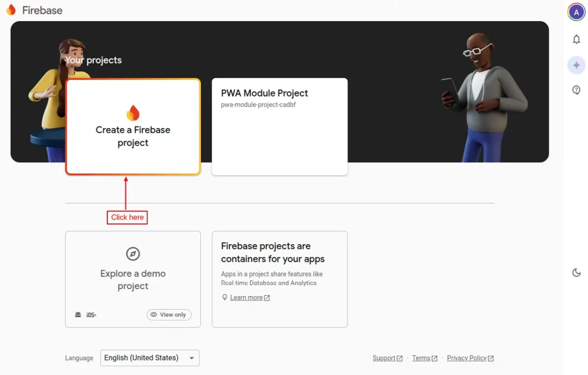Open the notifications bell
Image resolution: width=588 pixels, height=375 pixels.
click(x=576, y=39)
